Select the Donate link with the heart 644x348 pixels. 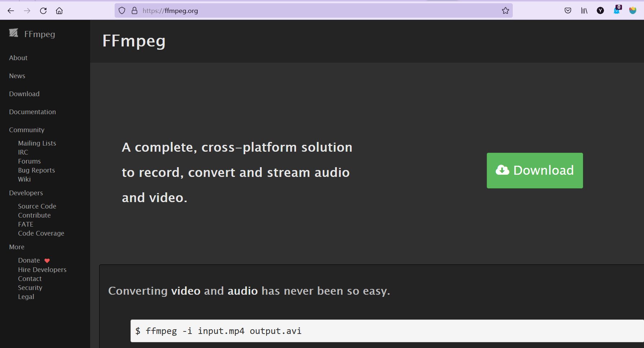(x=29, y=260)
